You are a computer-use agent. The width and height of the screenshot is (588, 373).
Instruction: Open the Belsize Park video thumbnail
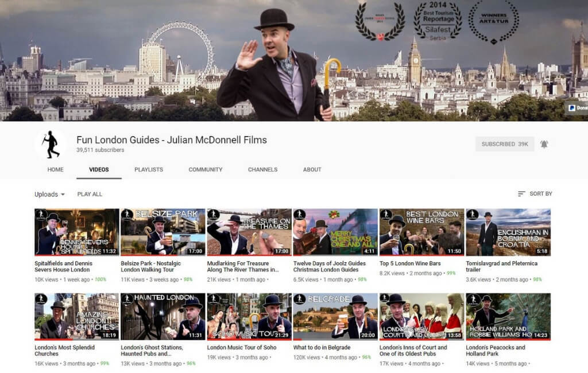[163, 232]
